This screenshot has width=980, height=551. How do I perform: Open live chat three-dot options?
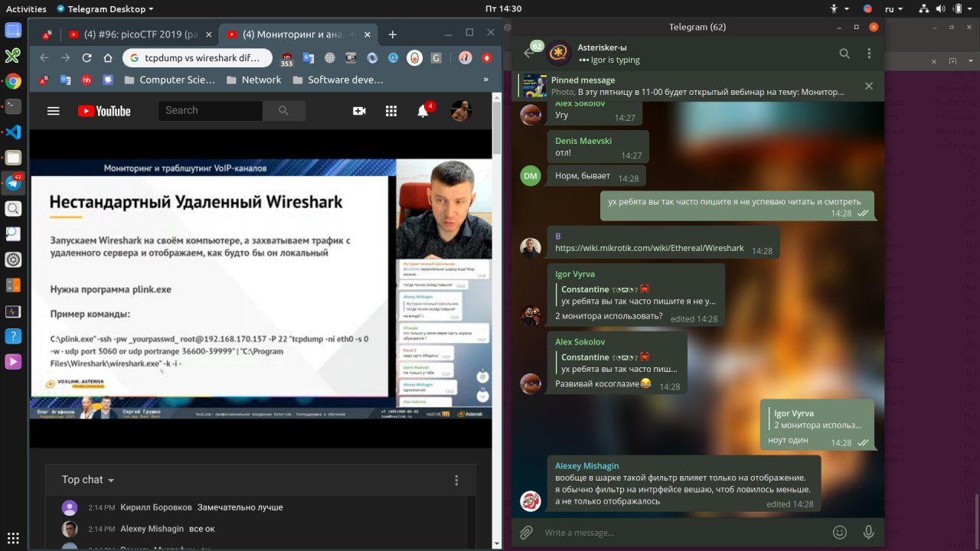(456, 481)
